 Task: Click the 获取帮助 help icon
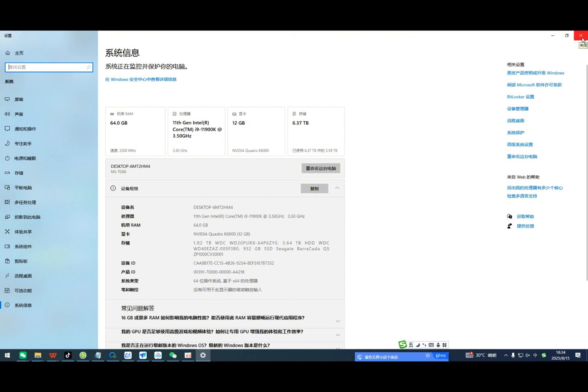[x=510, y=217]
